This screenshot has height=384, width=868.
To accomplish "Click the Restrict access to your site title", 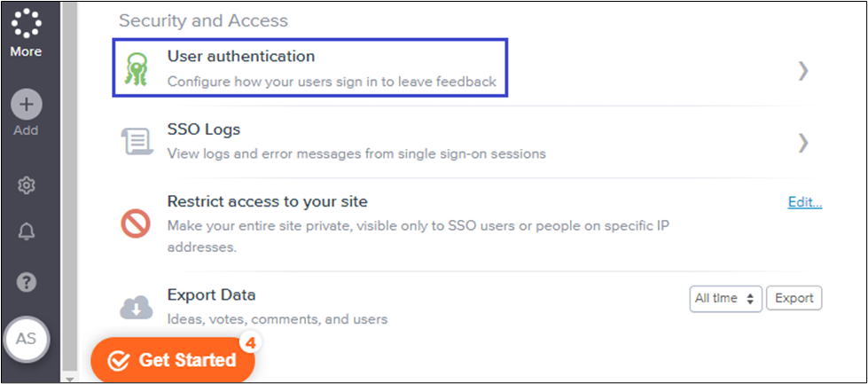I will point(267,201).
